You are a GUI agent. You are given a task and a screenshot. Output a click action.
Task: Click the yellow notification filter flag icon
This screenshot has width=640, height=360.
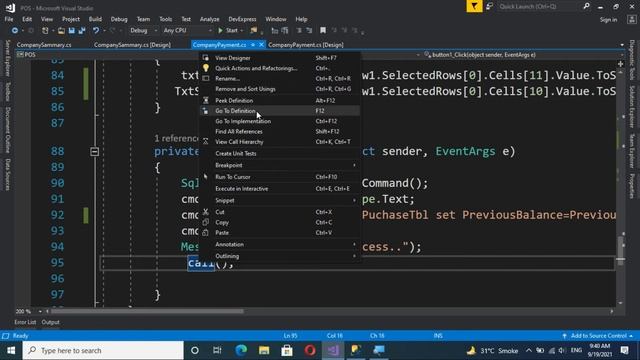(474, 6)
